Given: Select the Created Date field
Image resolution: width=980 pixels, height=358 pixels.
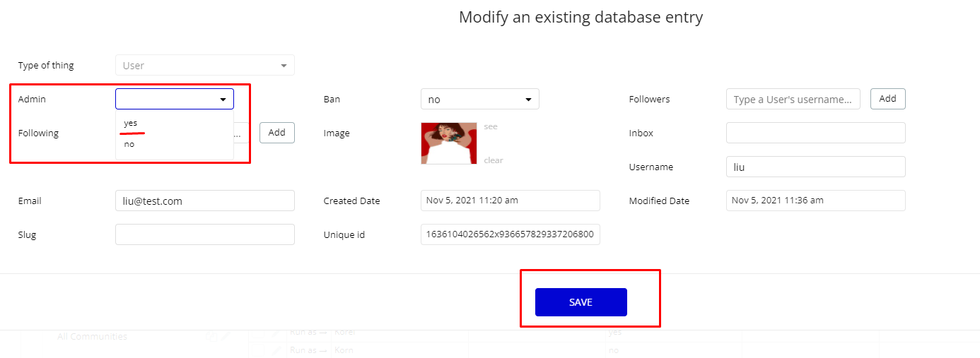Looking at the screenshot, I should 510,201.
